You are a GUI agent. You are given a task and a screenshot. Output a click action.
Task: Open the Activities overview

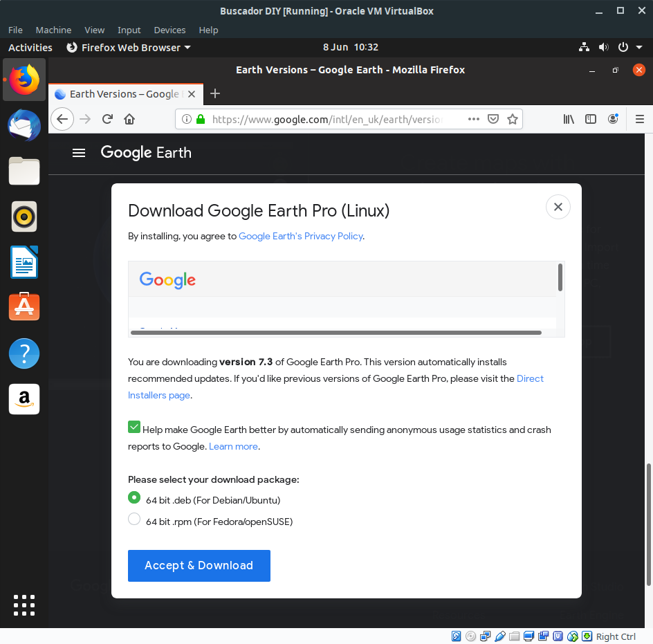(x=30, y=48)
